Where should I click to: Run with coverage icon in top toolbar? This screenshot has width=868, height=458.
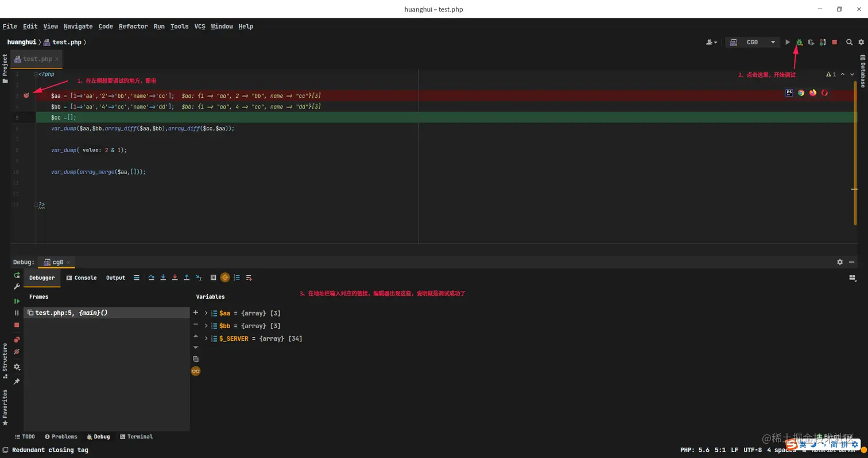click(811, 42)
